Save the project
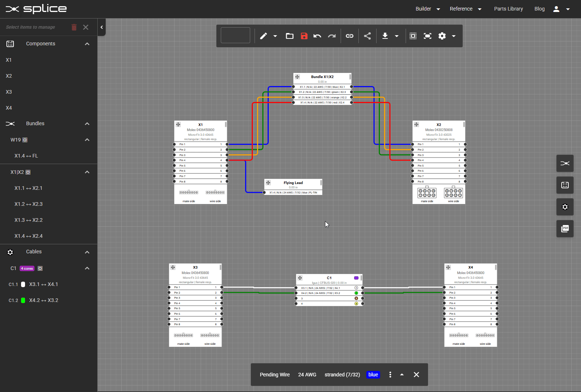This screenshot has width=581, height=392. point(304,36)
